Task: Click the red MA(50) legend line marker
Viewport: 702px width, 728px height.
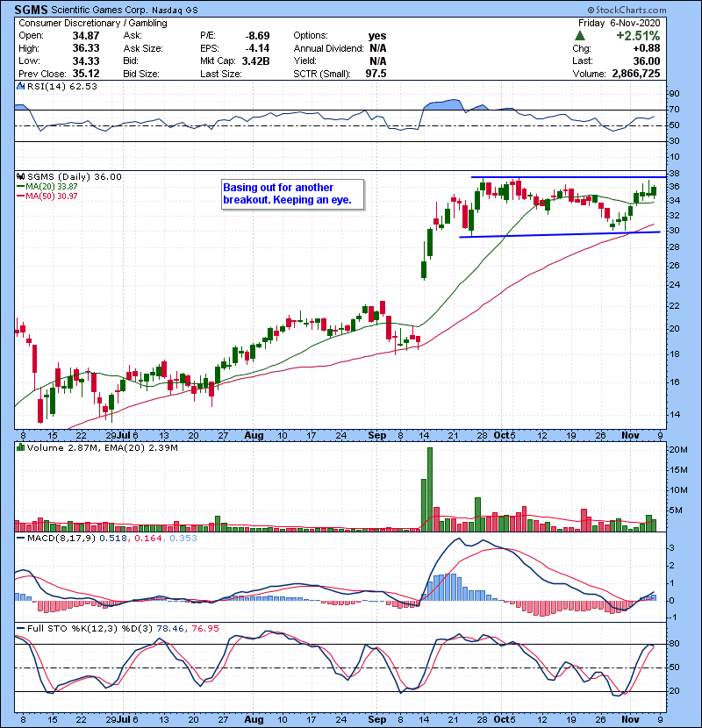Action: pos(20,195)
